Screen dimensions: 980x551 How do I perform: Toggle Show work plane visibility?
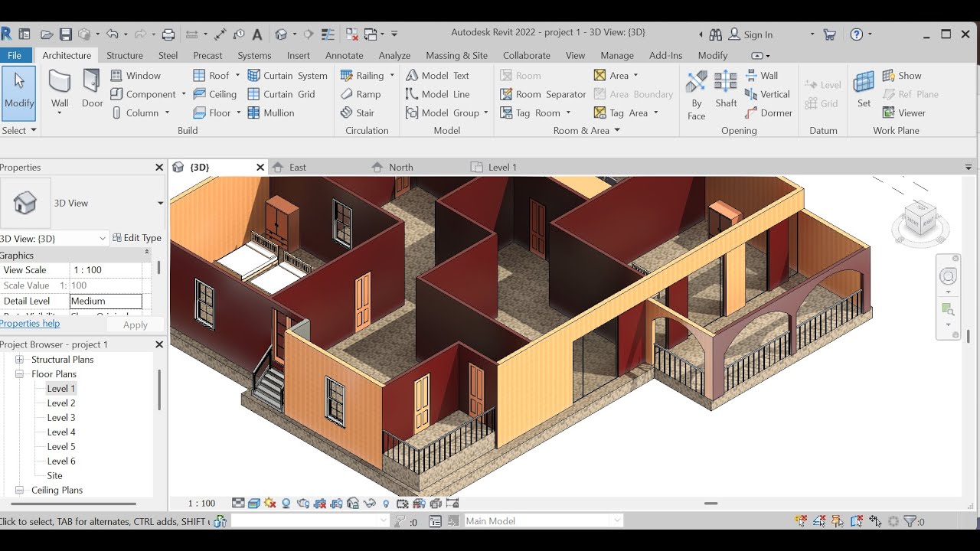902,76
